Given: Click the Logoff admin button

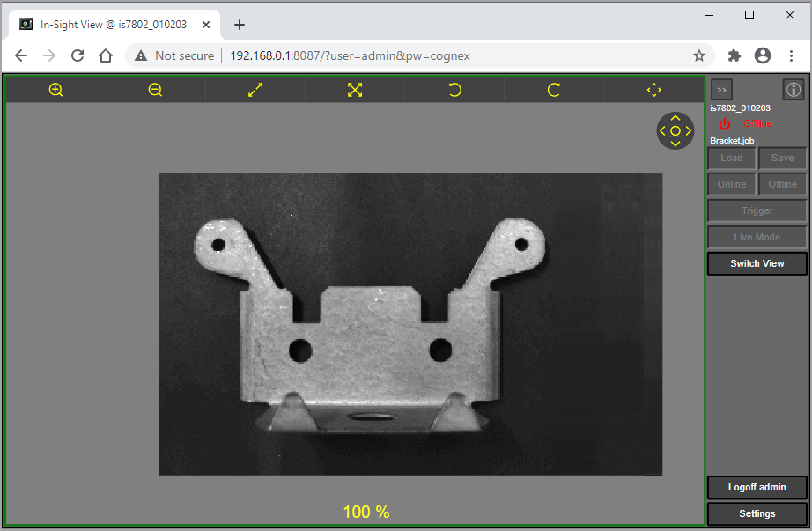Looking at the screenshot, I should pos(757,487).
